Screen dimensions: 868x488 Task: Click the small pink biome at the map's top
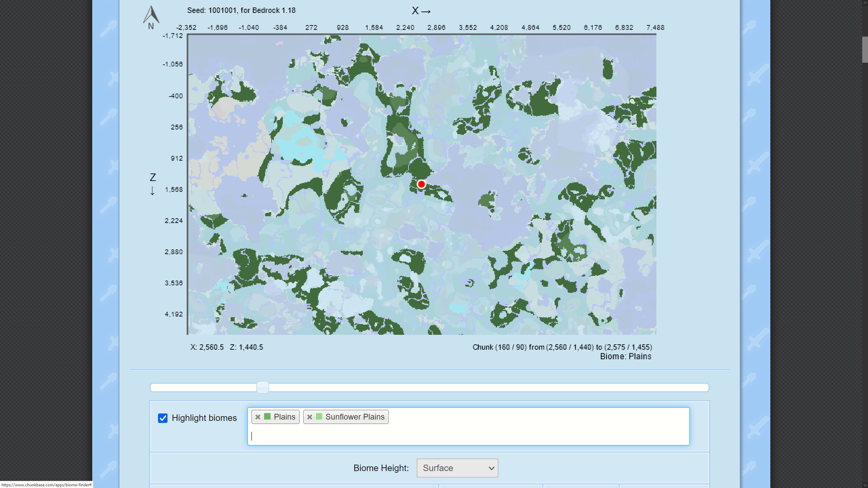279,43
